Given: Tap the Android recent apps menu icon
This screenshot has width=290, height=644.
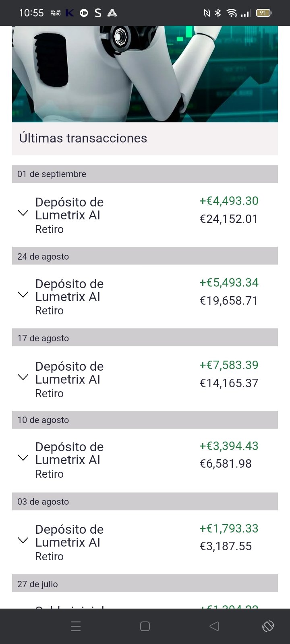Looking at the screenshot, I should [76, 626].
